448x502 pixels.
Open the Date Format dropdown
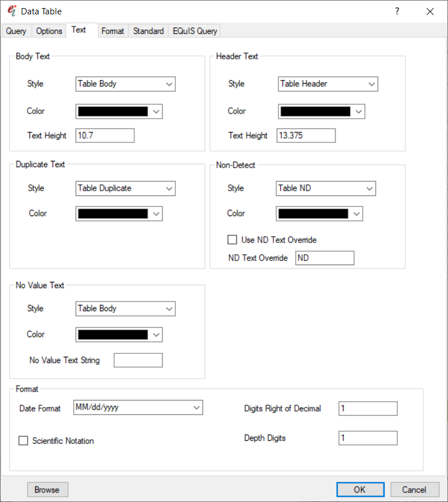tap(138, 407)
